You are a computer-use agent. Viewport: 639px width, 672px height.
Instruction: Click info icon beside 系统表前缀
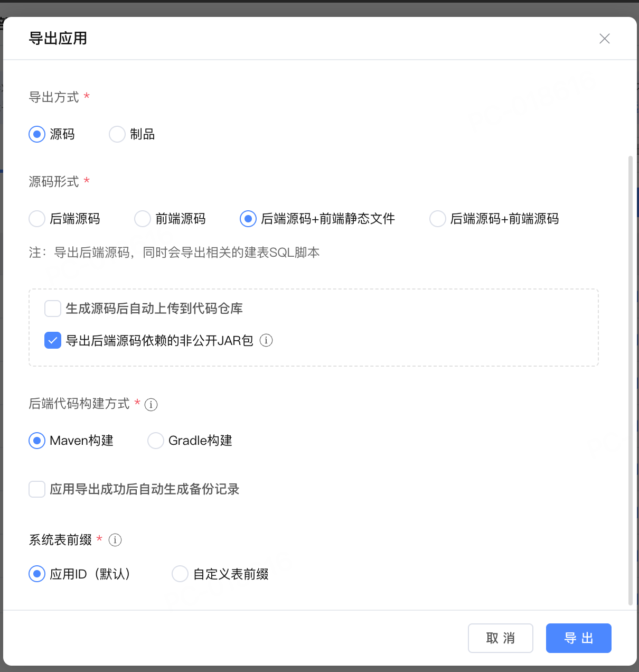click(x=115, y=540)
